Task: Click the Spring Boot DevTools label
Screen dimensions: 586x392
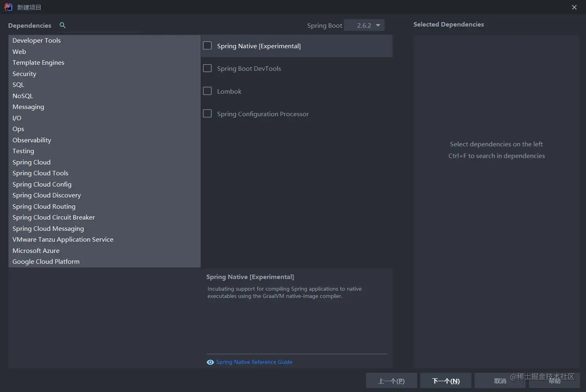Action: [x=249, y=69]
